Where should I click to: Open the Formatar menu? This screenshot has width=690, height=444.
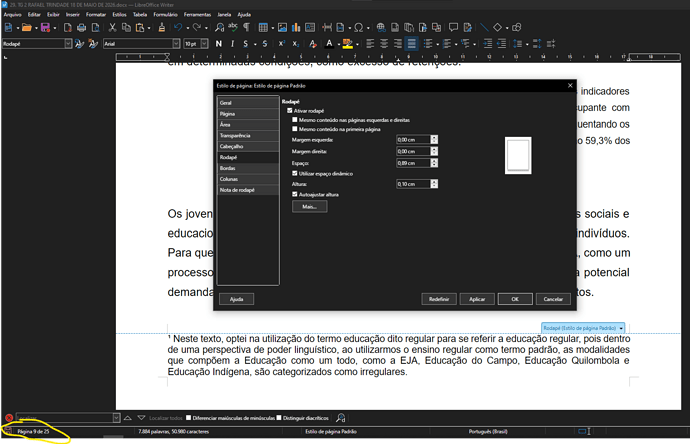click(96, 15)
